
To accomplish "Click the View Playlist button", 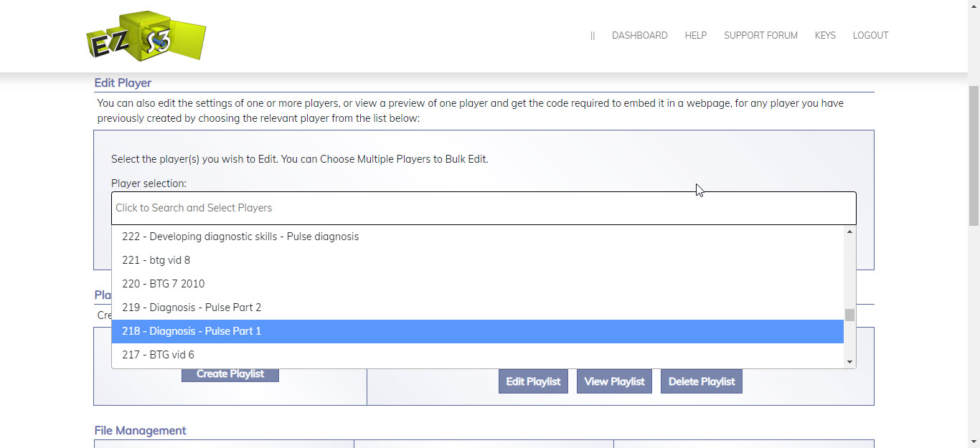I will coord(614,381).
